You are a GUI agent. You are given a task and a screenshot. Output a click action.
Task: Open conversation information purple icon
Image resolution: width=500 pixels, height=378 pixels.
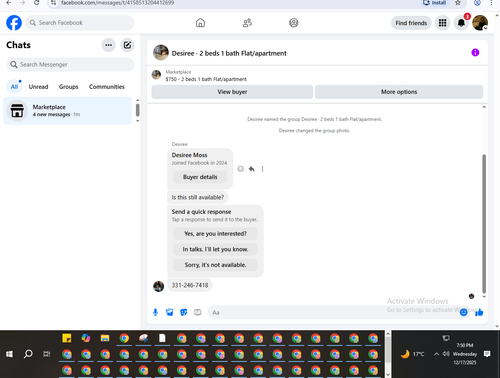tap(475, 52)
